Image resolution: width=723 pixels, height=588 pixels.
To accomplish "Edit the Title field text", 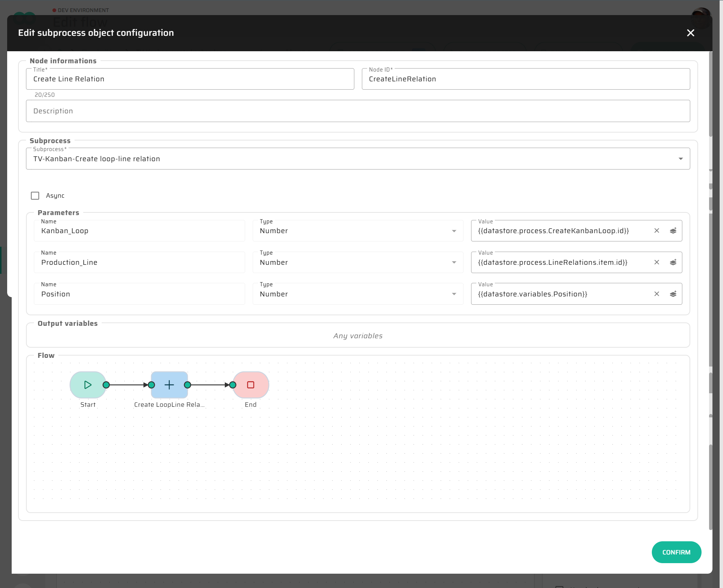I will [x=190, y=79].
